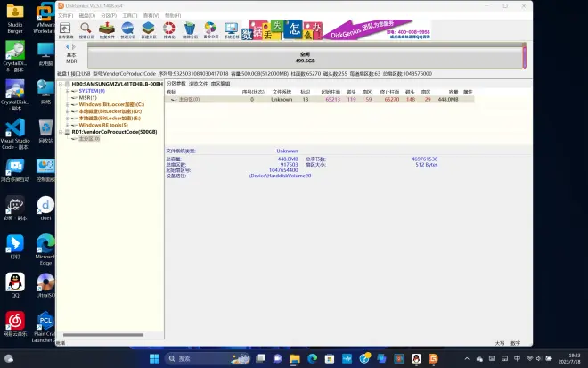Click the Search Partition magnifier icon
This screenshot has height=368, width=588.
tap(86, 30)
